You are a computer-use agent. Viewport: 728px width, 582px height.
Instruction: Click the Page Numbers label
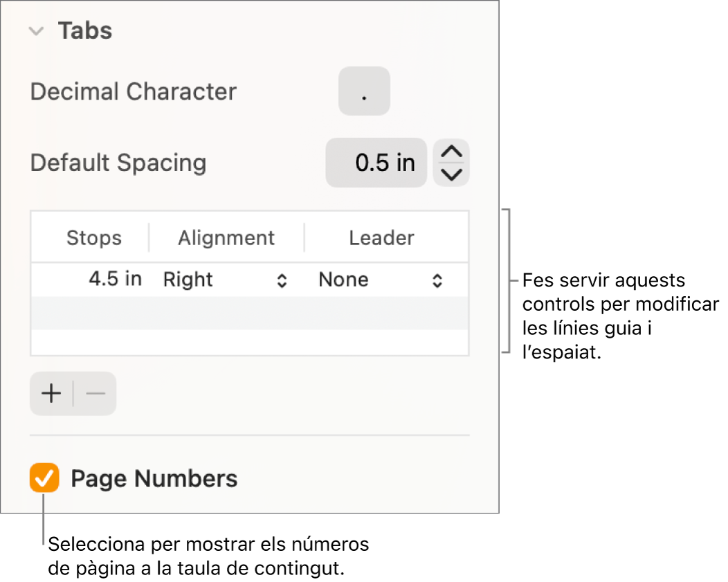coord(154,479)
